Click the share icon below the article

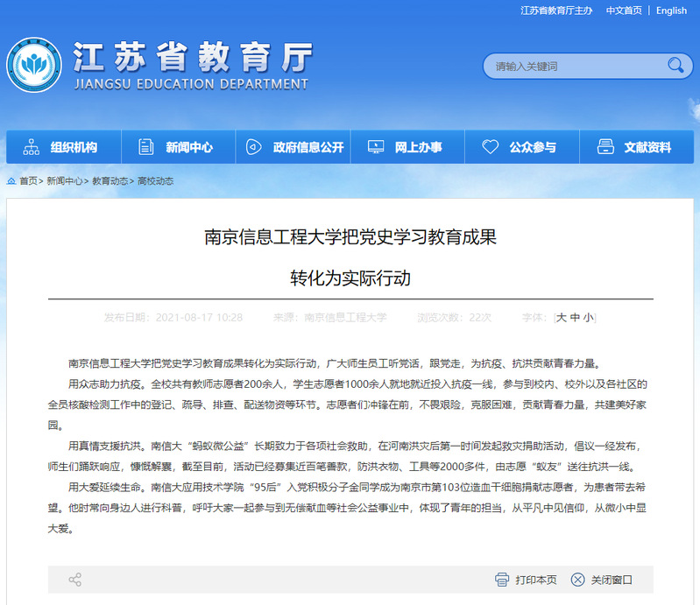click(75, 580)
